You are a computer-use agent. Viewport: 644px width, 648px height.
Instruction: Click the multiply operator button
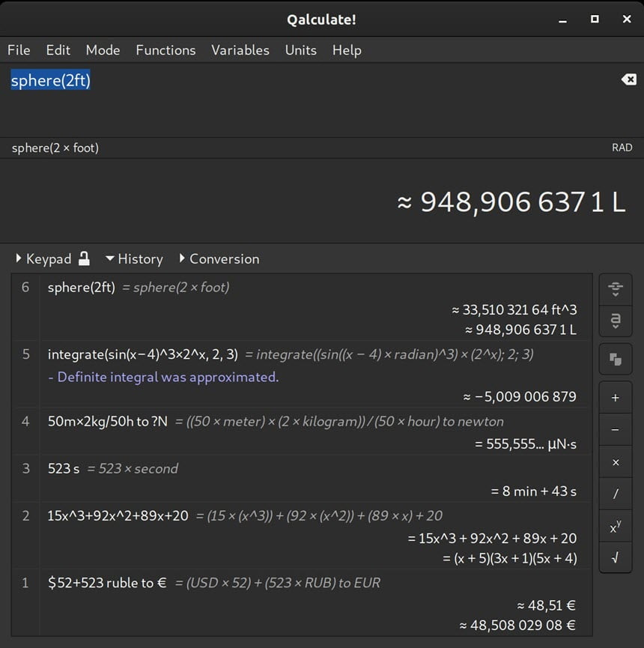click(x=615, y=462)
